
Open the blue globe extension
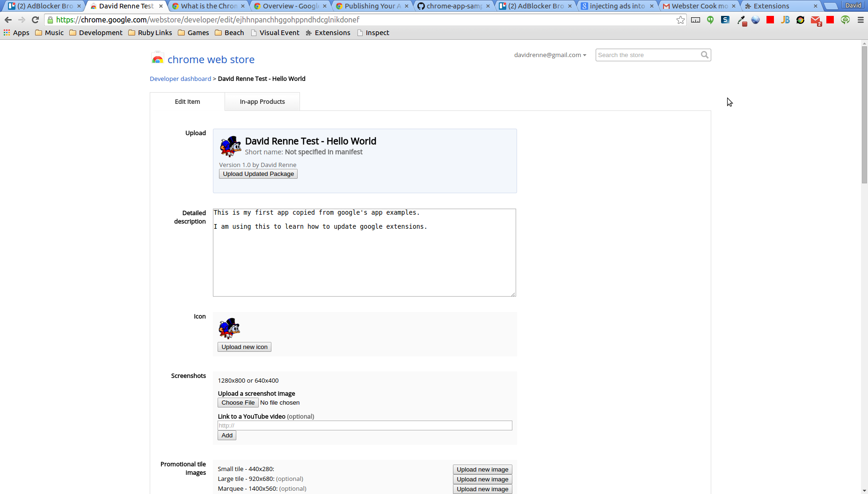755,20
